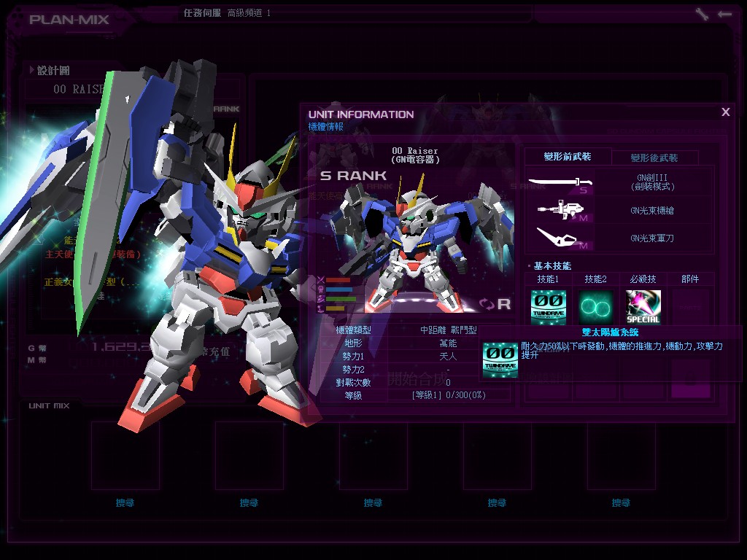Click the yellow control stat bar
The height and width of the screenshot is (560, 747).
pos(336,308)
